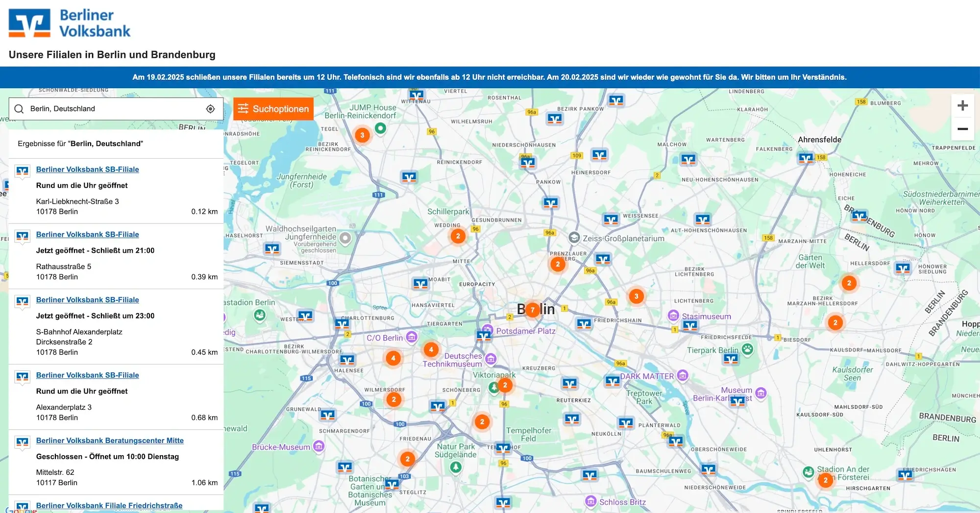Select cluster marker 2 in Wedding
Image resolution: width=980 pixels, height=513 pixels.
458,236
